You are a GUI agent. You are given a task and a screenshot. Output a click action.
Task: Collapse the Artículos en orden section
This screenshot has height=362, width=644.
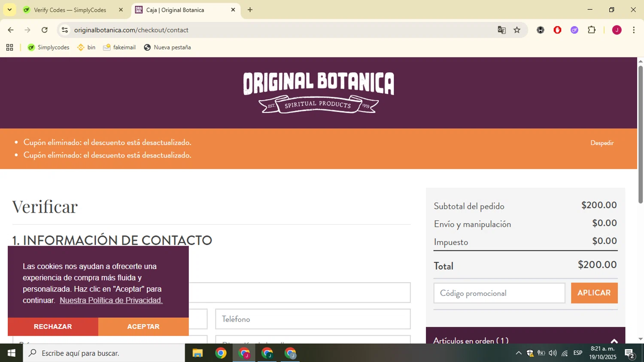[614, 341]
